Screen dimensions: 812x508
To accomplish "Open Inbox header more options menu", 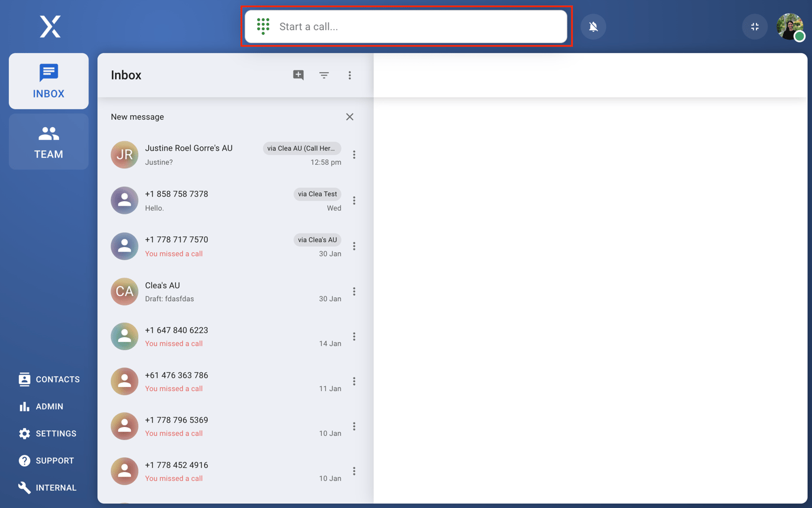I will (349, 75).
